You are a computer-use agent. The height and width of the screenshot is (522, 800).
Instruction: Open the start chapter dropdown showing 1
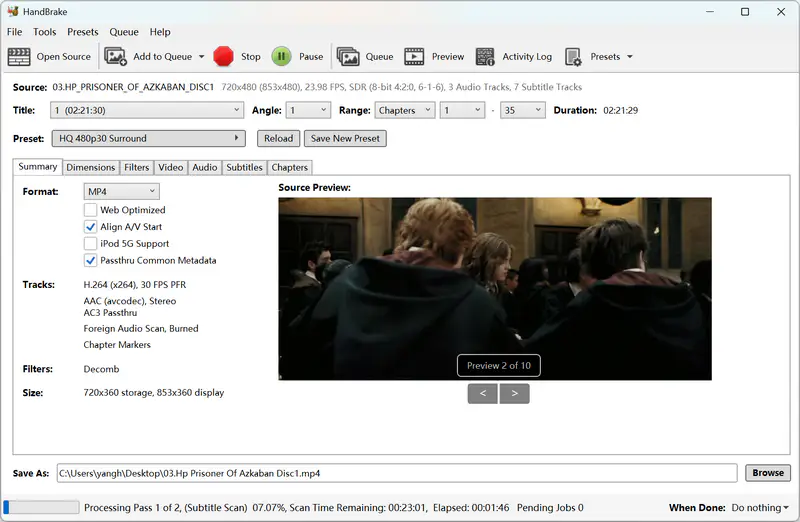pos(462,110)
